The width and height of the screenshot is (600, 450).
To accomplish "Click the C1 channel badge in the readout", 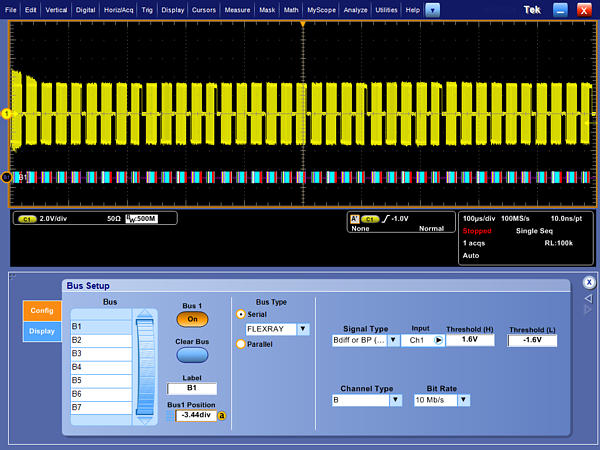I will click(x=26, y=218).
